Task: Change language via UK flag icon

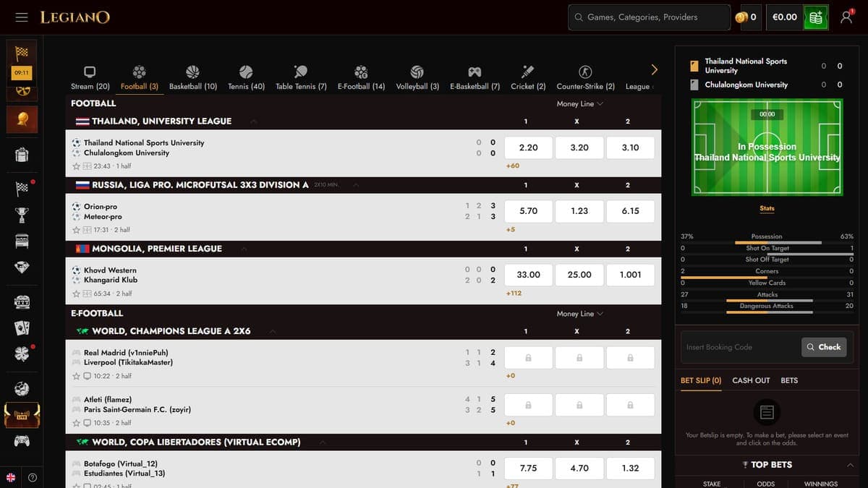Action: [11, 477]
